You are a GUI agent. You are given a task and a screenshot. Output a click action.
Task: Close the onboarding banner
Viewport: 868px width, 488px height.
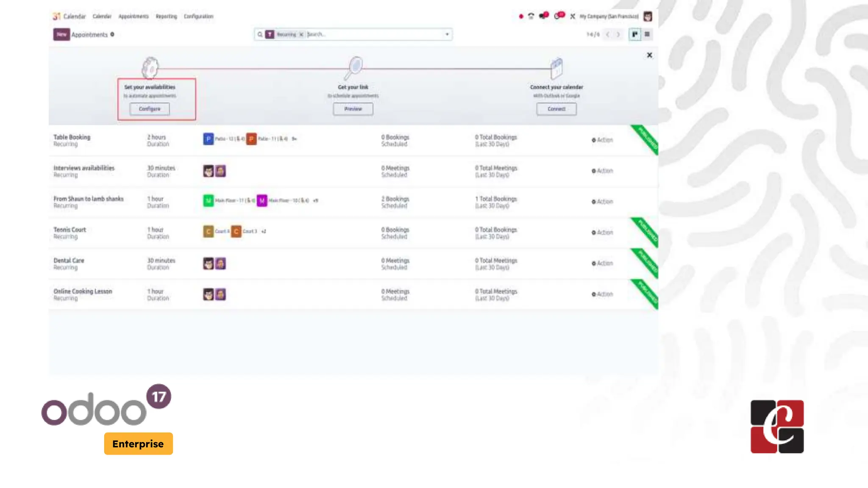649,55
